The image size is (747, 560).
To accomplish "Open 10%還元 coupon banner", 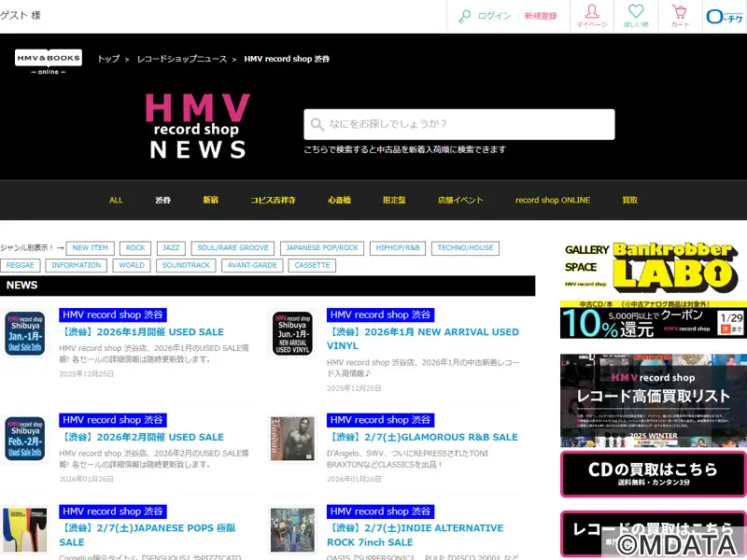I will (654, 319).
